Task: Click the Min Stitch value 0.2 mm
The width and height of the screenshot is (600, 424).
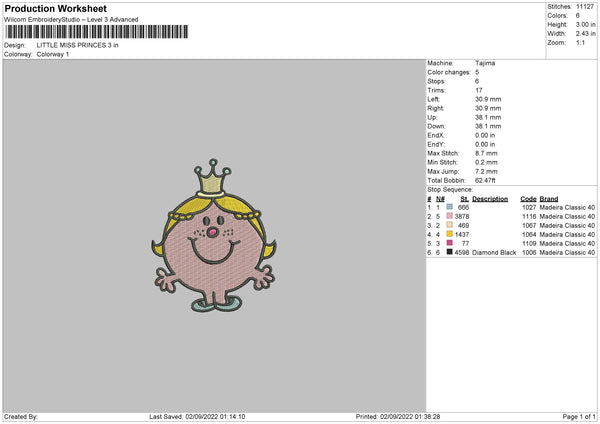Action: coord(486,162)
